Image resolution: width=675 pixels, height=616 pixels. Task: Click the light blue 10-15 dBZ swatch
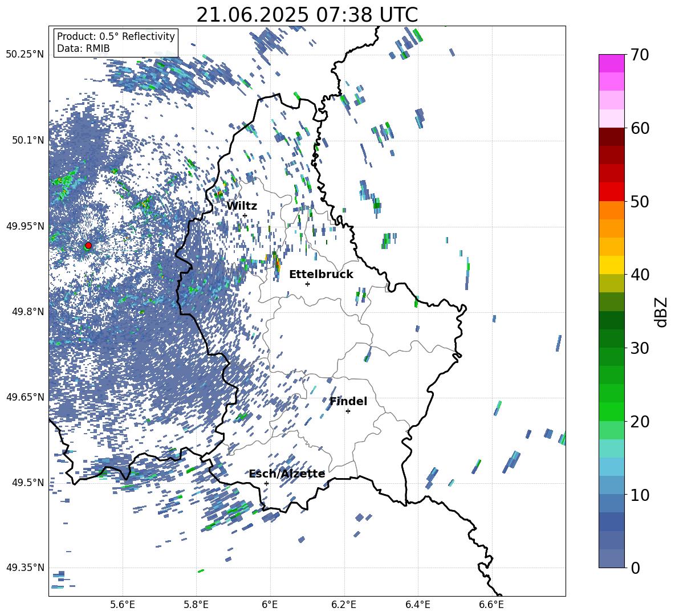pos(611,467)
